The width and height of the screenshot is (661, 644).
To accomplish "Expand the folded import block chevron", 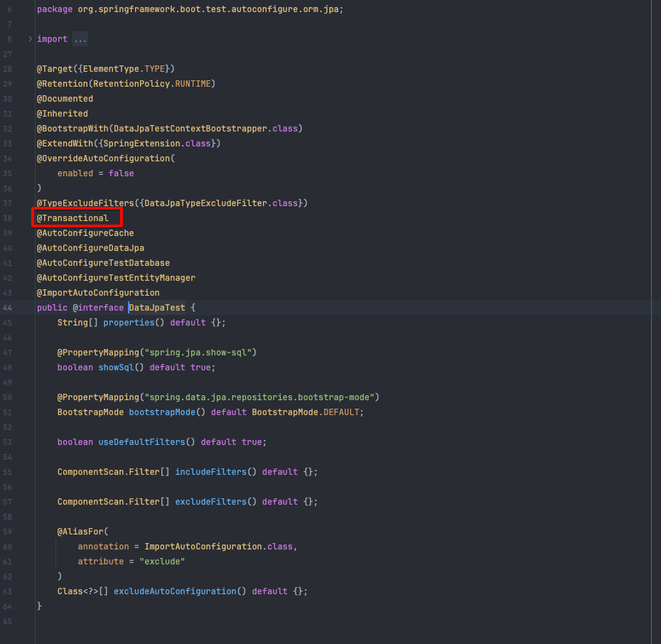I will tap(30, 39).
